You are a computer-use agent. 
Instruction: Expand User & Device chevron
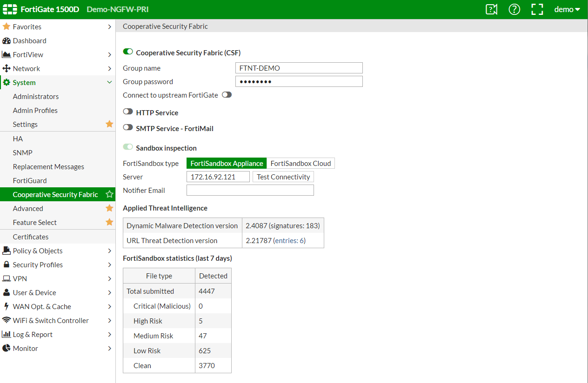[x=109, y=293]
